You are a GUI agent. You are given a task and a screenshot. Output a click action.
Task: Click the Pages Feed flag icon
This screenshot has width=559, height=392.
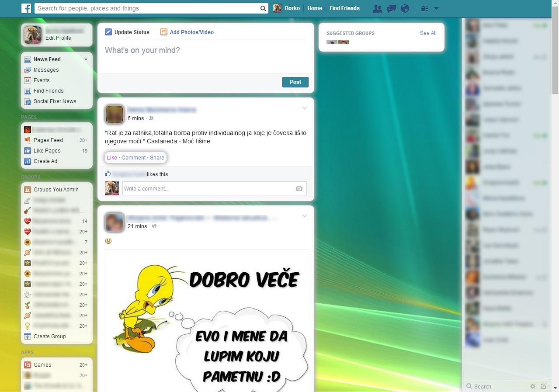coord(28,140)
